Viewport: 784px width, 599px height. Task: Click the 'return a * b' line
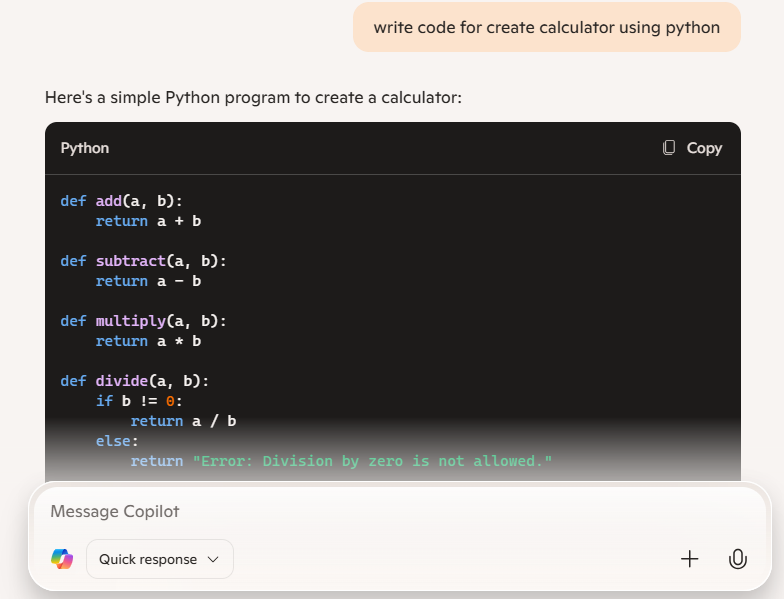[148, 341]
